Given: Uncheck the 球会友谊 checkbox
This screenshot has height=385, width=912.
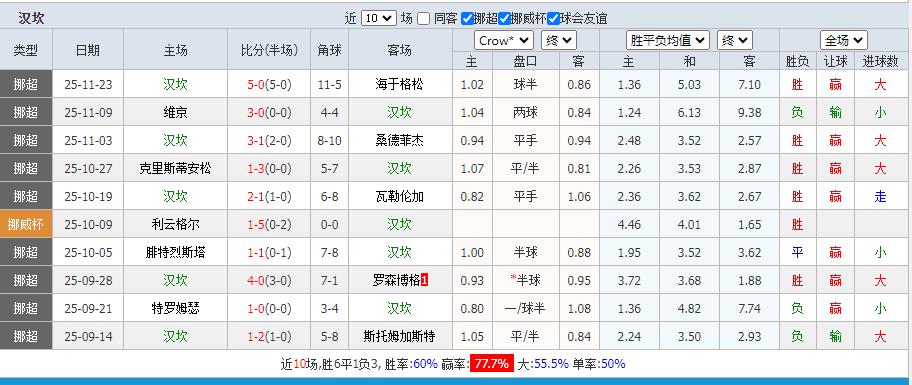Looking at the screenshot, I should [553, 19].
